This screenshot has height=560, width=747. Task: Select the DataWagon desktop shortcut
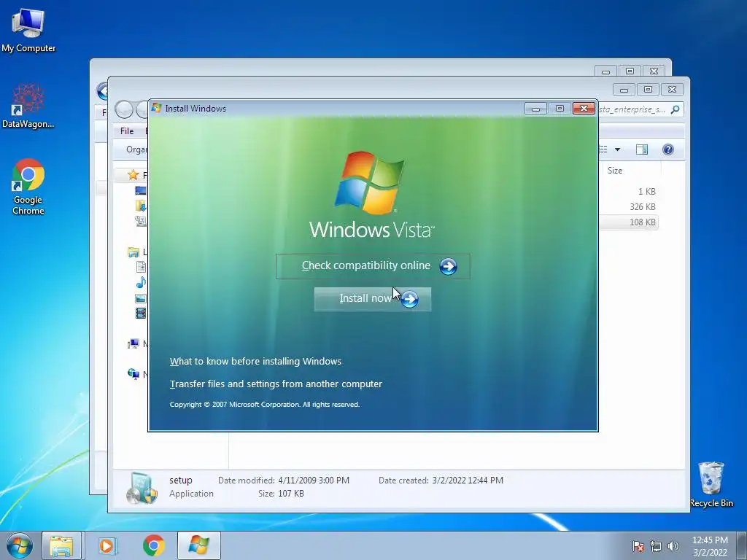[28, 106]
